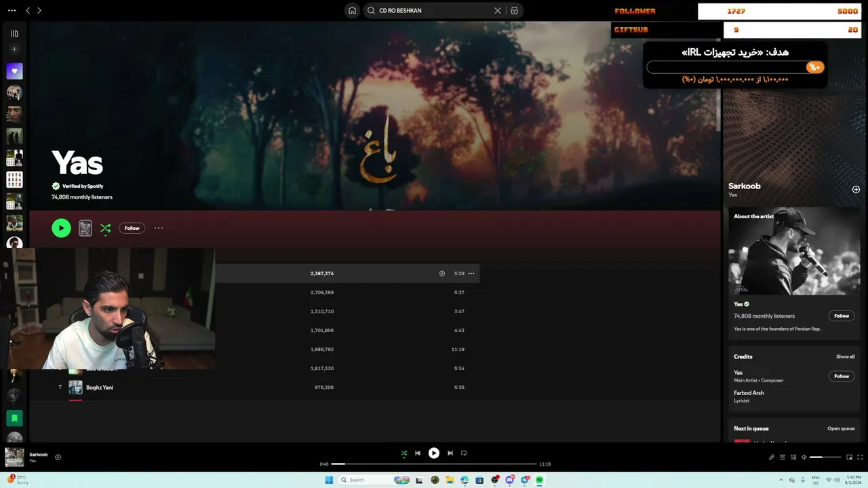Open the Farbod Arsh credit entry
Screen dimensions: 868x488
coord(749,393)
